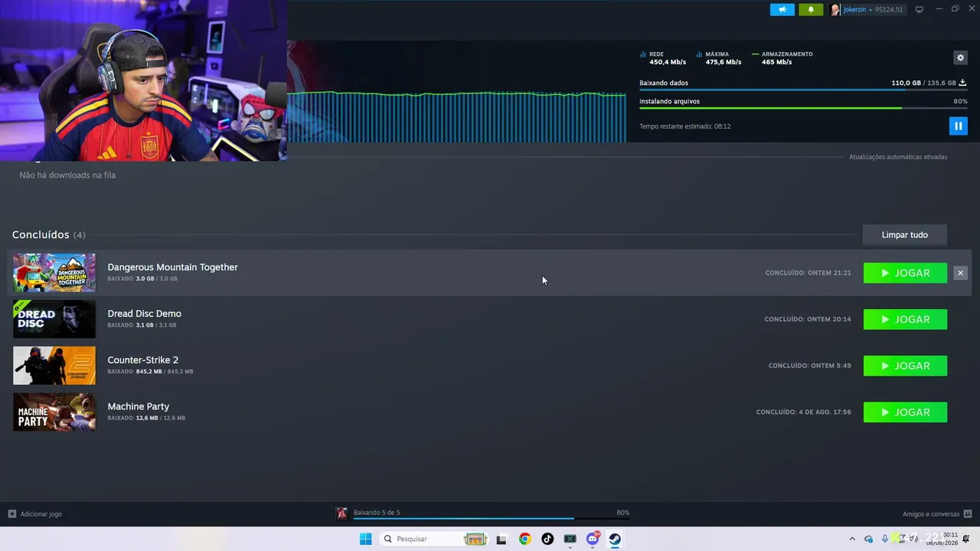Open the Task View taskbar icon
Screen dimensions: 980x551
(x=501, y=539)
